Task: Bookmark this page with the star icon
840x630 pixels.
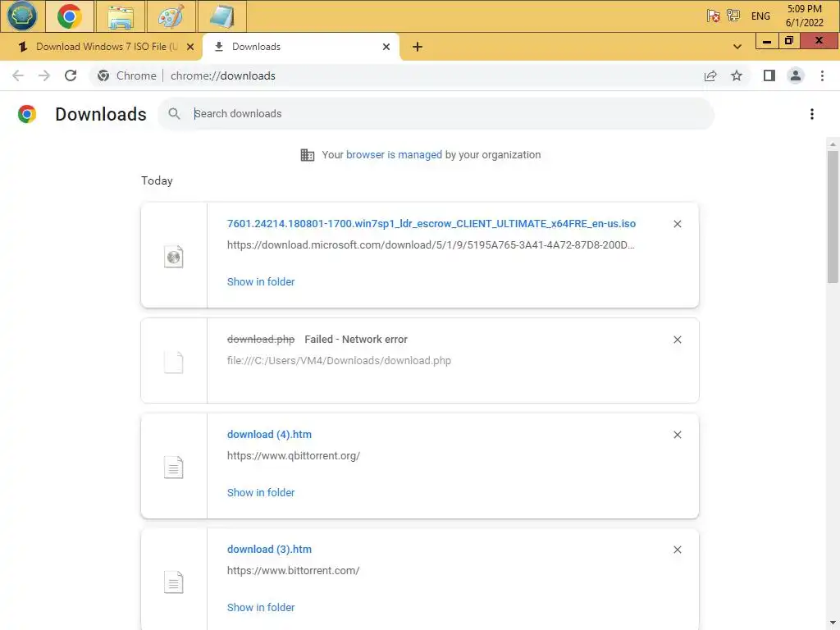Action: pyautogui.click(x=737, y=75)
